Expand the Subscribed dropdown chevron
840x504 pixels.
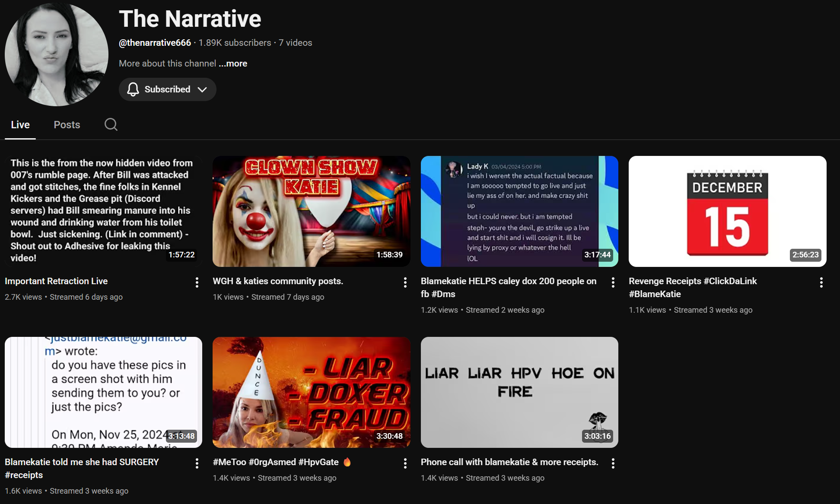202,89
